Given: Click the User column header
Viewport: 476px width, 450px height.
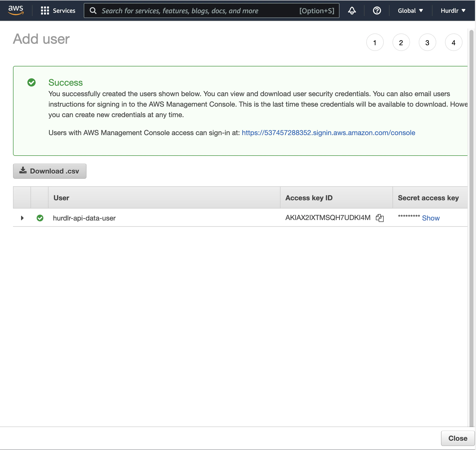Looking at the screenshot, I should point(164,198).
